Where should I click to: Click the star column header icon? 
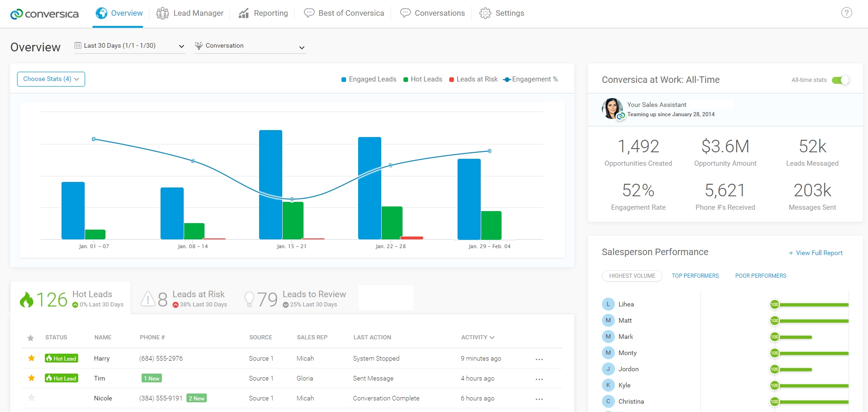(x=31, y=338)
